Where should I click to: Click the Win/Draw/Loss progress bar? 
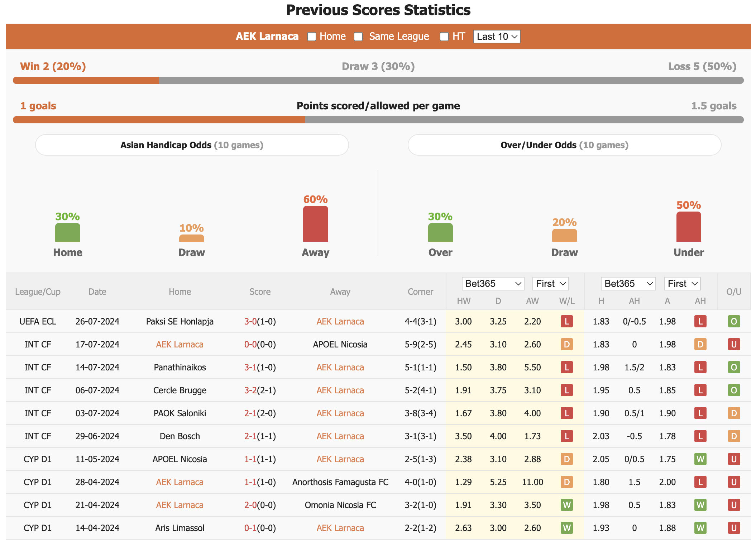tap(378, 80)
